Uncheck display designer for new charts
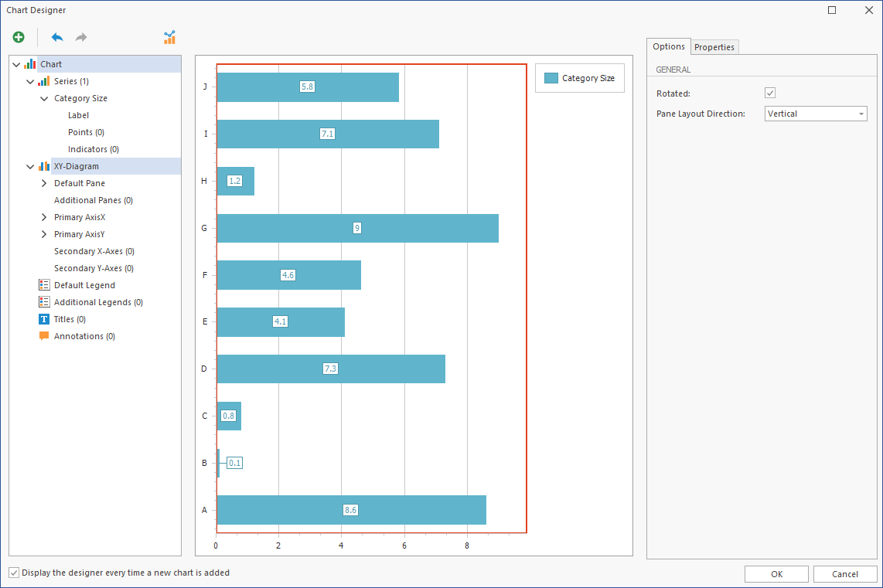The image size is (883, 588). 14,573
